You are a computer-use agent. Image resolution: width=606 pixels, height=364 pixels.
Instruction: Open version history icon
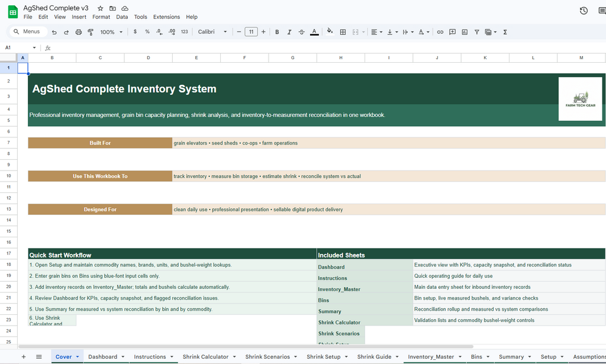tap(583, 10)
